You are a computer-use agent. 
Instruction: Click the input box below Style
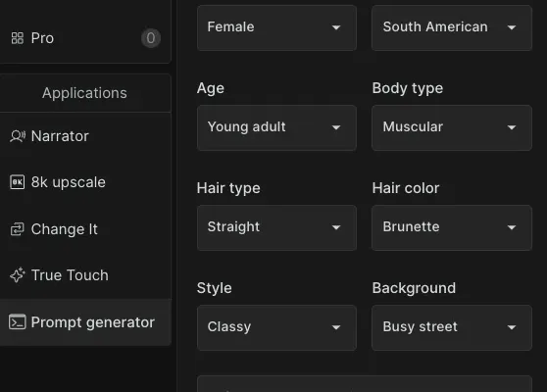coord(365,383)
